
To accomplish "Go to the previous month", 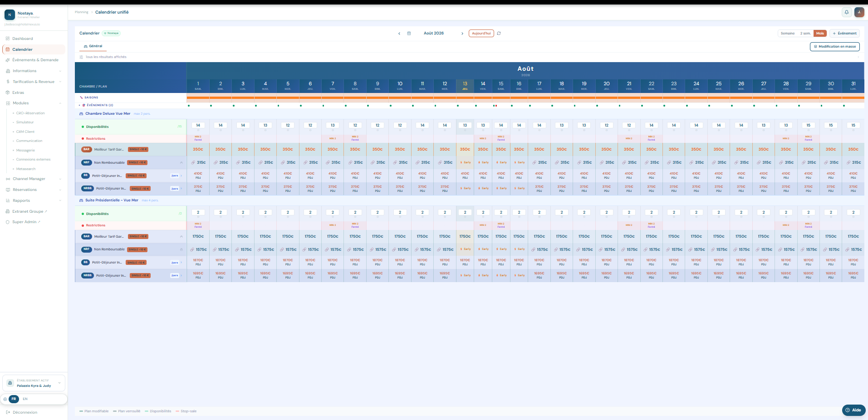I will tap(399, 34).
